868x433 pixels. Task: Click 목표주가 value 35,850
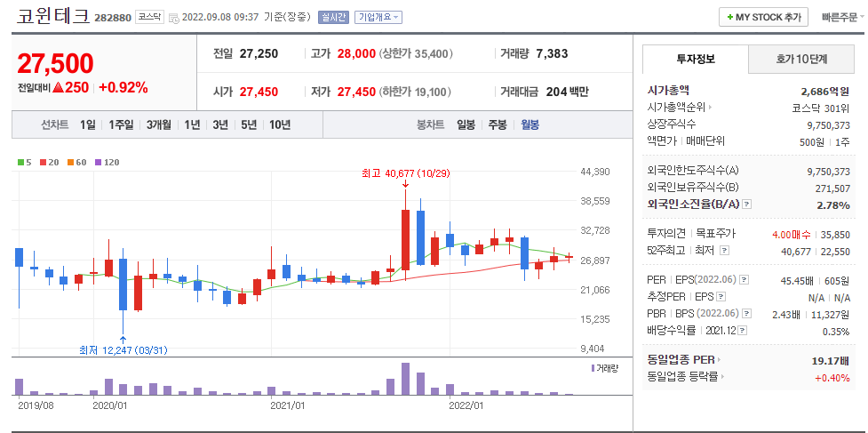pos(835,234)
